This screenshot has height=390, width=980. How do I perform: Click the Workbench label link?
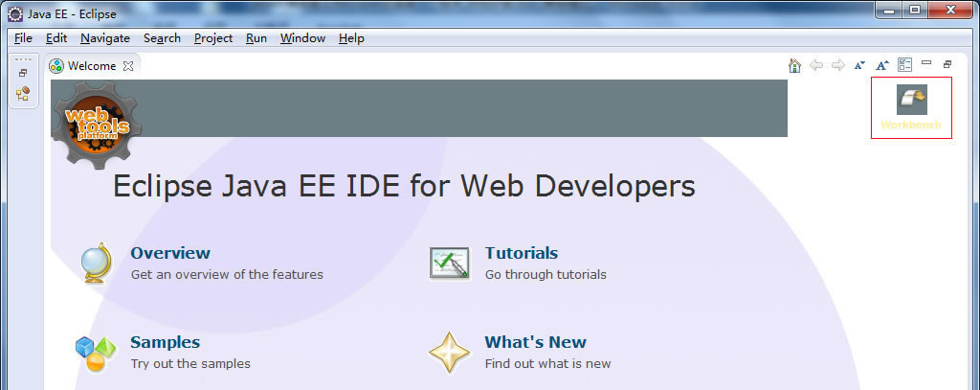(911, 126)
